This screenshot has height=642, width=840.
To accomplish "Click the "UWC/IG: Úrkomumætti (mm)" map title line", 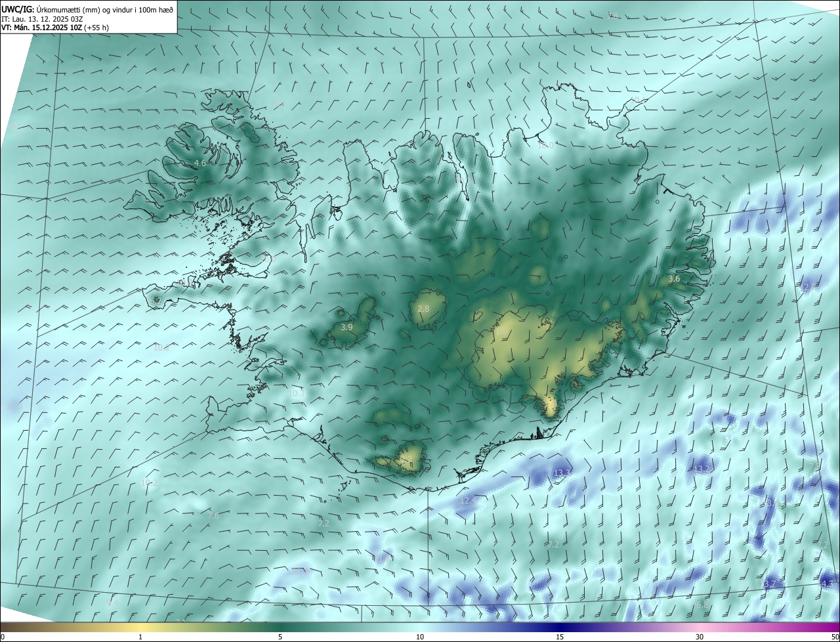I will 88,9.
